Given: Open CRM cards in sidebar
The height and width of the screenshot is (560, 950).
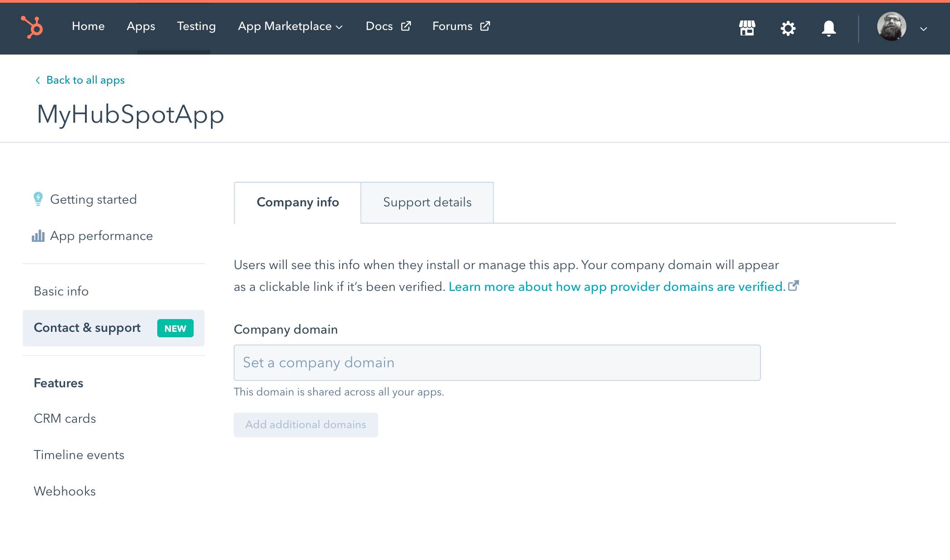Looking at the screenshot, I should pyautogui.click(x=65, y=418).
